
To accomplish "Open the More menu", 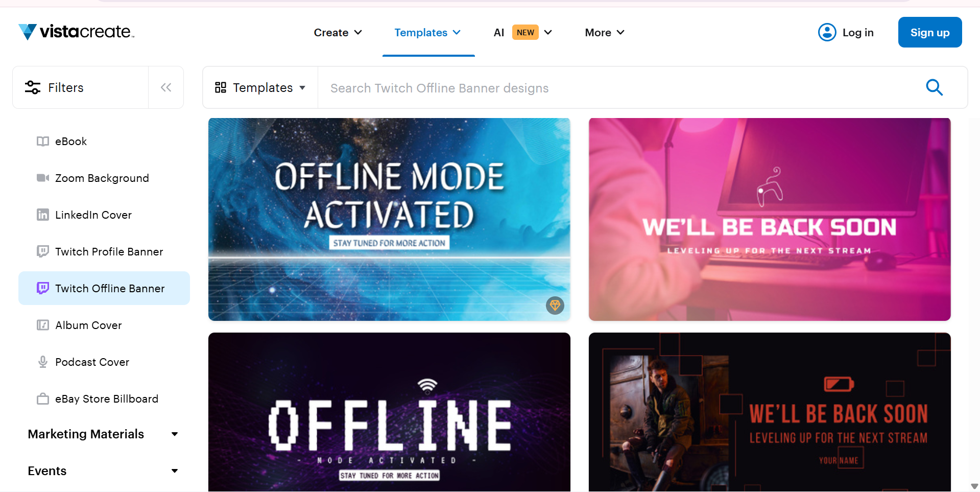I will [604, 32].
